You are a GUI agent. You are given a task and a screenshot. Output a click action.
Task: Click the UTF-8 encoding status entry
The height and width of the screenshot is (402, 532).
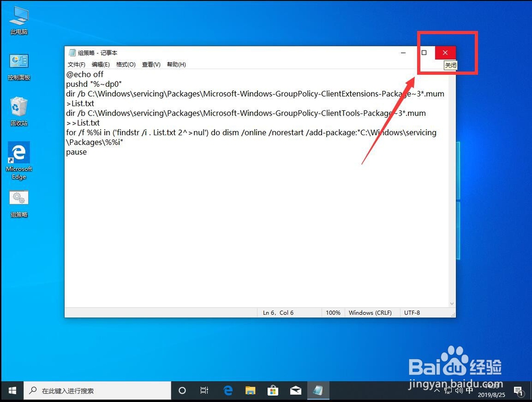click(412, 313)
